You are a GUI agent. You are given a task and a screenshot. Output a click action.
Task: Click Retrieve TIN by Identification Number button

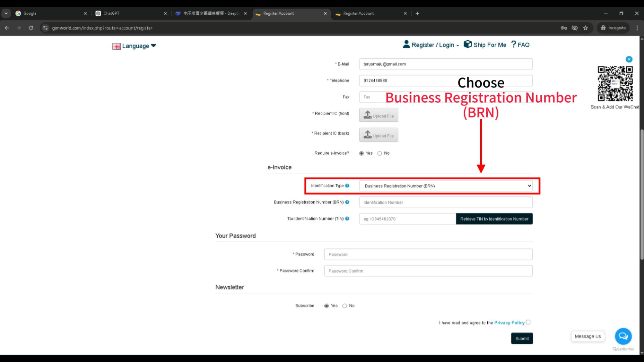click(x=494, y=219)
